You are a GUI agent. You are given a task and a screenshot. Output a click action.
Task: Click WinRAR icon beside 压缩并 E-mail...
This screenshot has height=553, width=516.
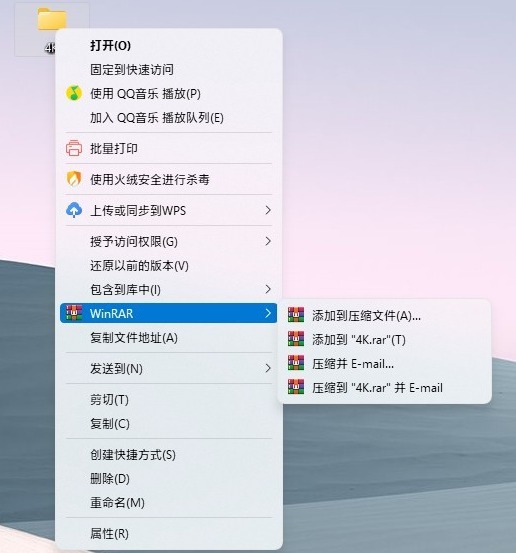click(296, 363)
